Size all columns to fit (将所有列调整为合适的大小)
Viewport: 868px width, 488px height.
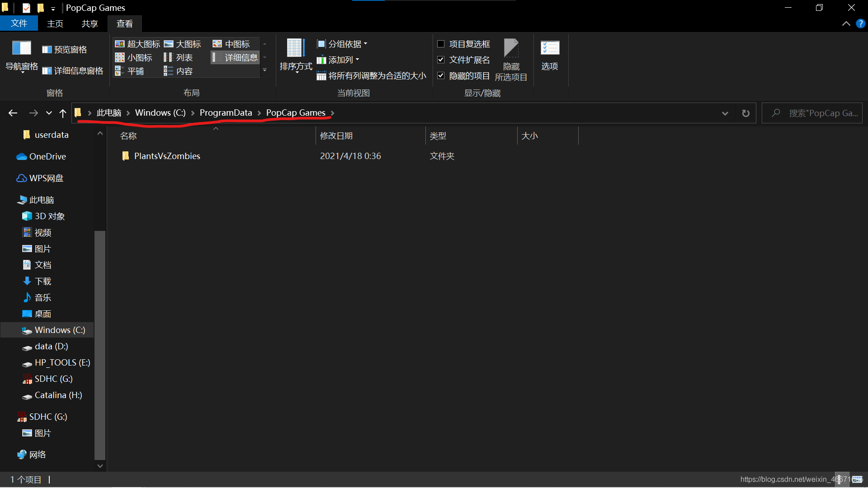click(371, 76)
